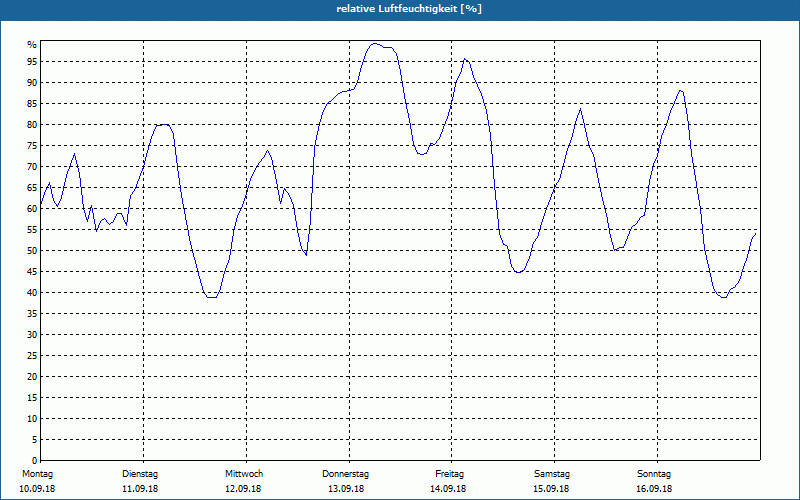Select the Mittwoch day label
800x500 pixels.
244,474
